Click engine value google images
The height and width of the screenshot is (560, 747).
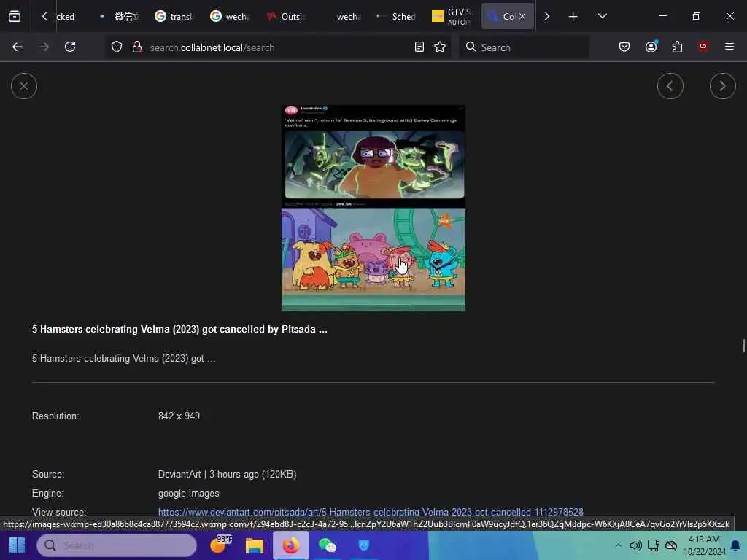click(x=189, y=494)
